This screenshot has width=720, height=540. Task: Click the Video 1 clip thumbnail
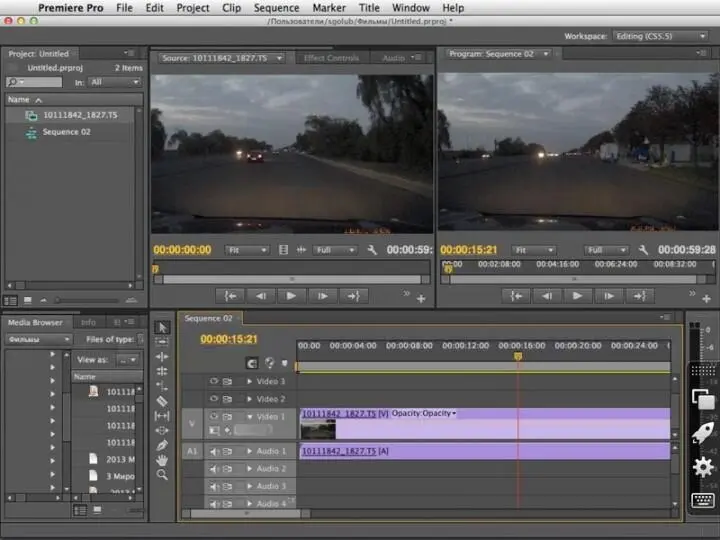(x=318, y=429)
